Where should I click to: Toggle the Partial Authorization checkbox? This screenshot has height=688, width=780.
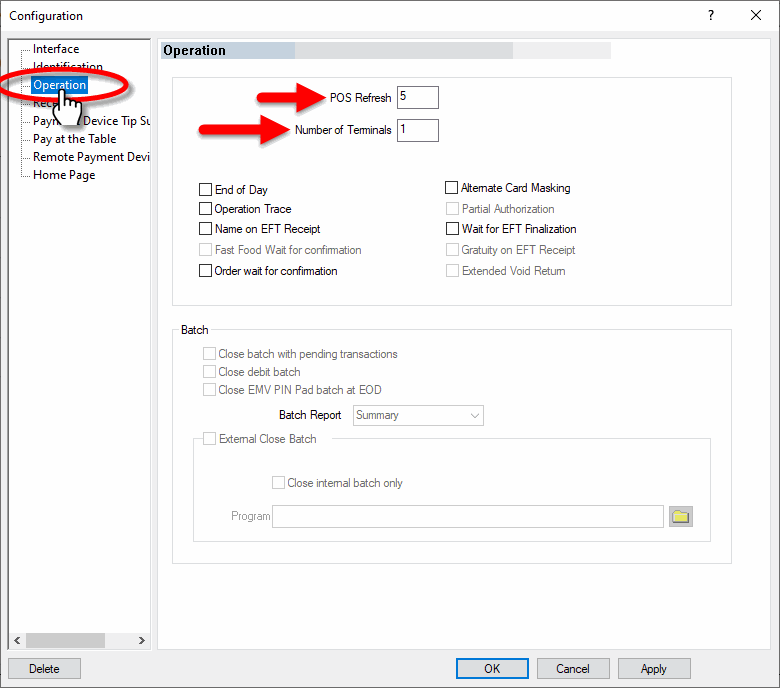[452, 208]
